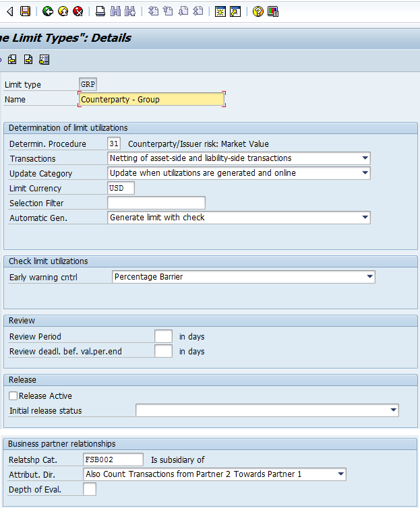Expand Early warning cntrl dropdown

(369, 277)
